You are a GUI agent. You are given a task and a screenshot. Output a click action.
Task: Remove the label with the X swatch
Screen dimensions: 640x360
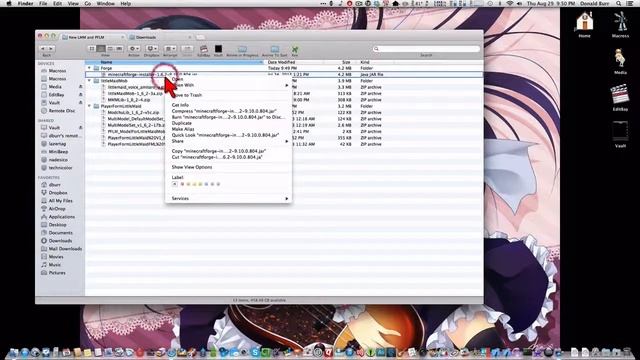coord(175,184)
